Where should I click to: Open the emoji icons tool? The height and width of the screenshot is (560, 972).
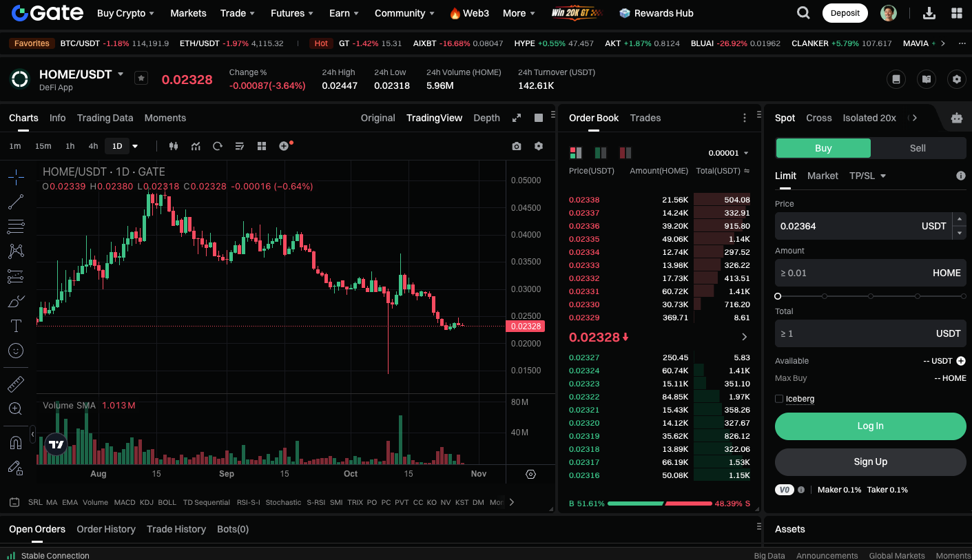pos(16,351)
